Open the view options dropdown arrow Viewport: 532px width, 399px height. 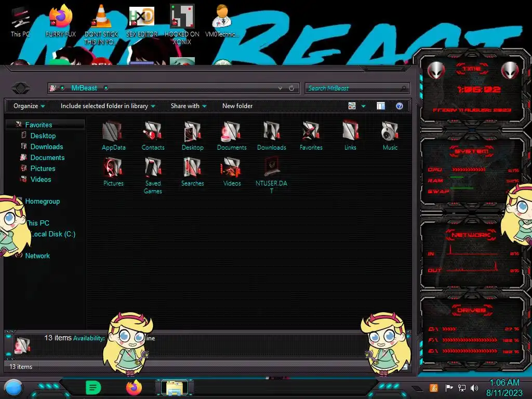click(x=363, y=106)
